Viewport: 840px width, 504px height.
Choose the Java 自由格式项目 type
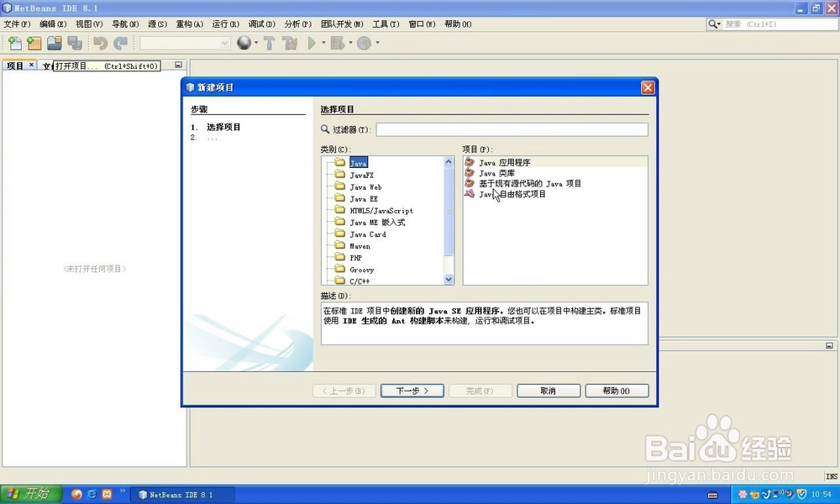click(512, 194)
